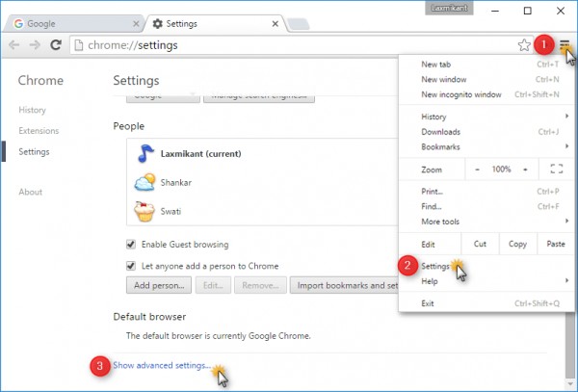Open About in the left sidebar
The image size is (578, 392).
31,192
